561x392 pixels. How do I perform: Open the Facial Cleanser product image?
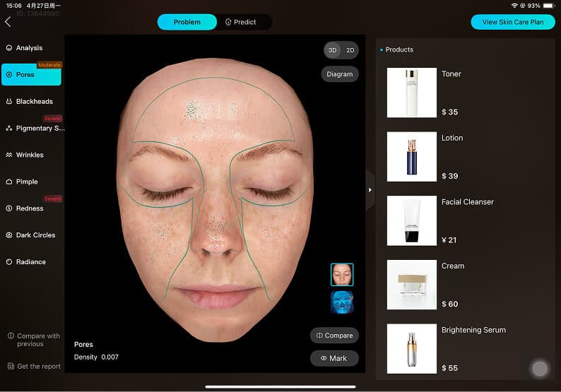[x=412, y=220]
